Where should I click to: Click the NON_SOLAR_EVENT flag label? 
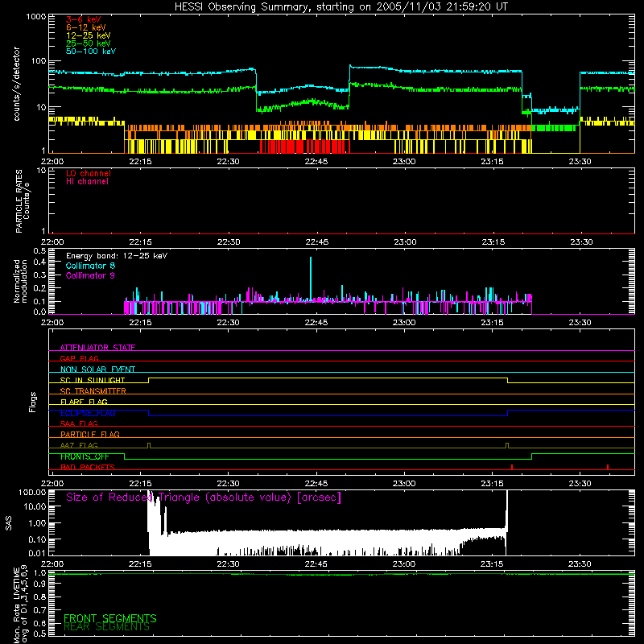97,369
